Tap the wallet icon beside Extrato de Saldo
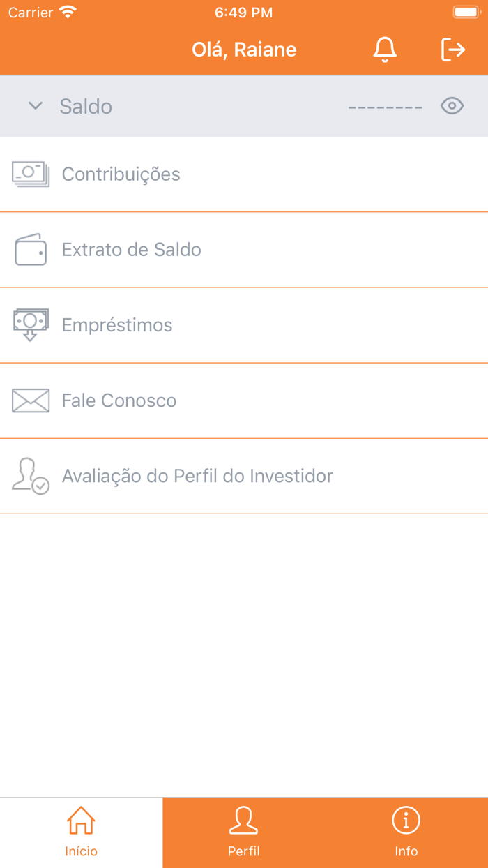This screenshot has height=868, width=488. point(31,249)
